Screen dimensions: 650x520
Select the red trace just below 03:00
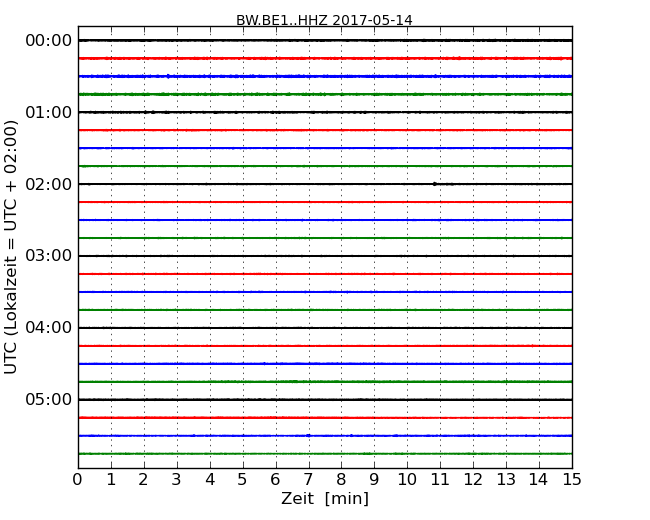click(x=325, y=274)
